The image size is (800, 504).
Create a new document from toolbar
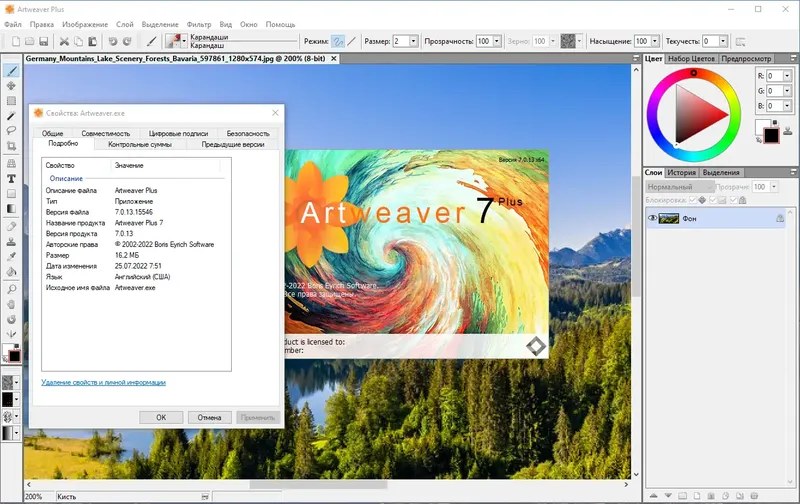point(16,41)
